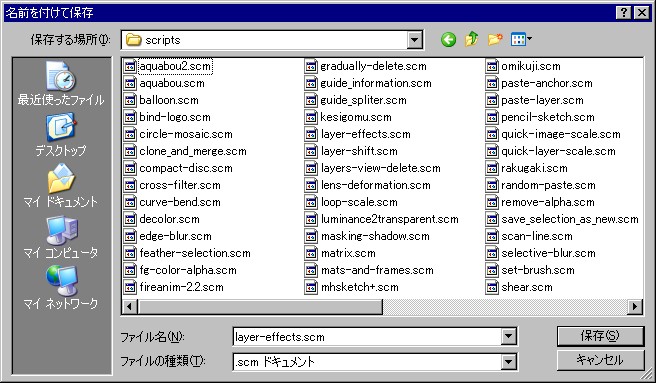Select the pencil-sketch.scm file icon
The height and width of the screenshot is (383, 656).
pyautogui.click(x=492, y=117)
